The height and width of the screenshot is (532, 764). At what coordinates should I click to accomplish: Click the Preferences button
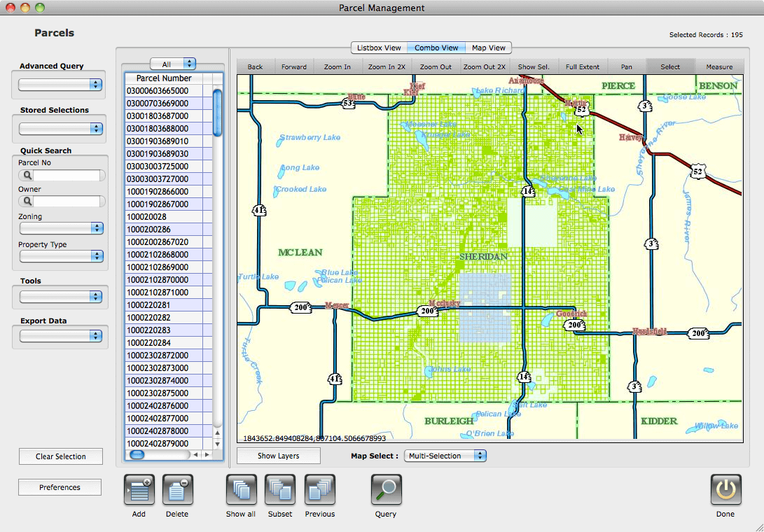tap(60, 487)
